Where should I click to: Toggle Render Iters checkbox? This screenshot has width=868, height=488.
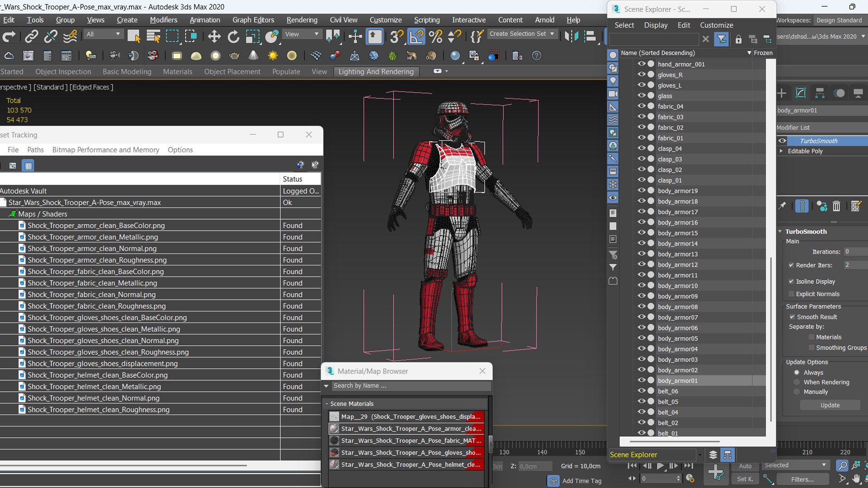[x=791, y=265]
